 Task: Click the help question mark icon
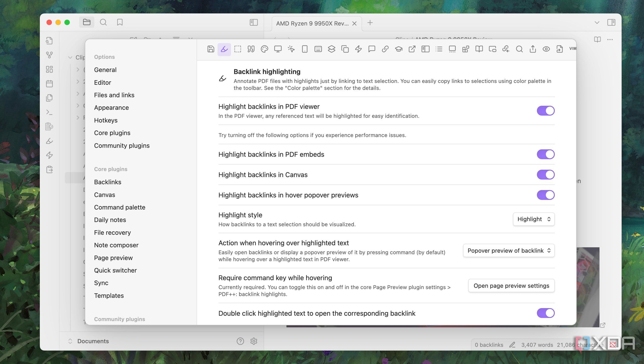click(240, 341)
